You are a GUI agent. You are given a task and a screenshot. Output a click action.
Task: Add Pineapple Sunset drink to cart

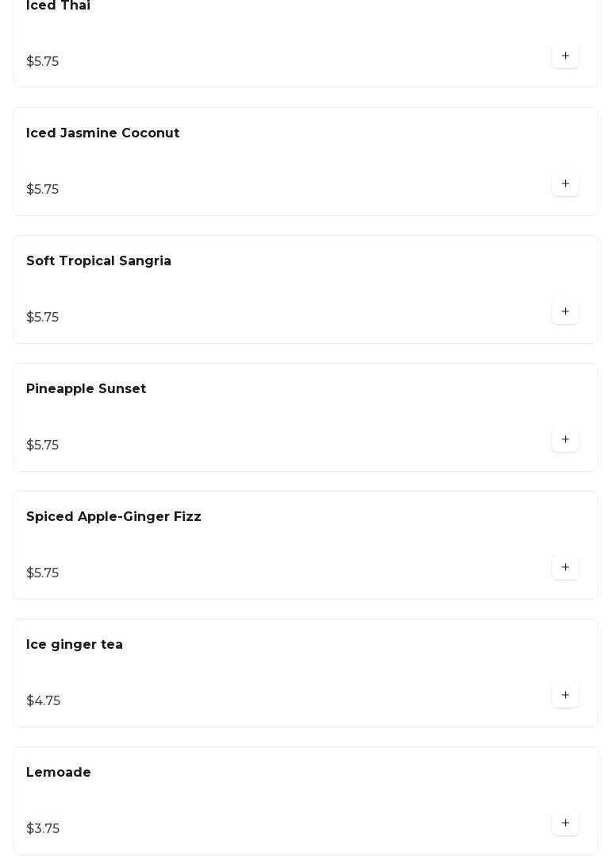[x=565, y=440]
